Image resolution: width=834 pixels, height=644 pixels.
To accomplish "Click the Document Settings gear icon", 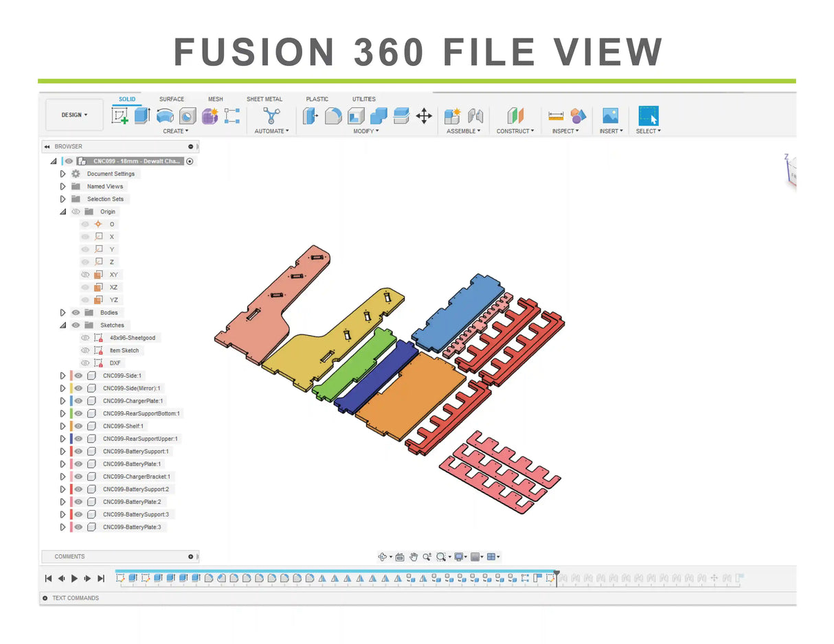I will (x=76, y=174).
